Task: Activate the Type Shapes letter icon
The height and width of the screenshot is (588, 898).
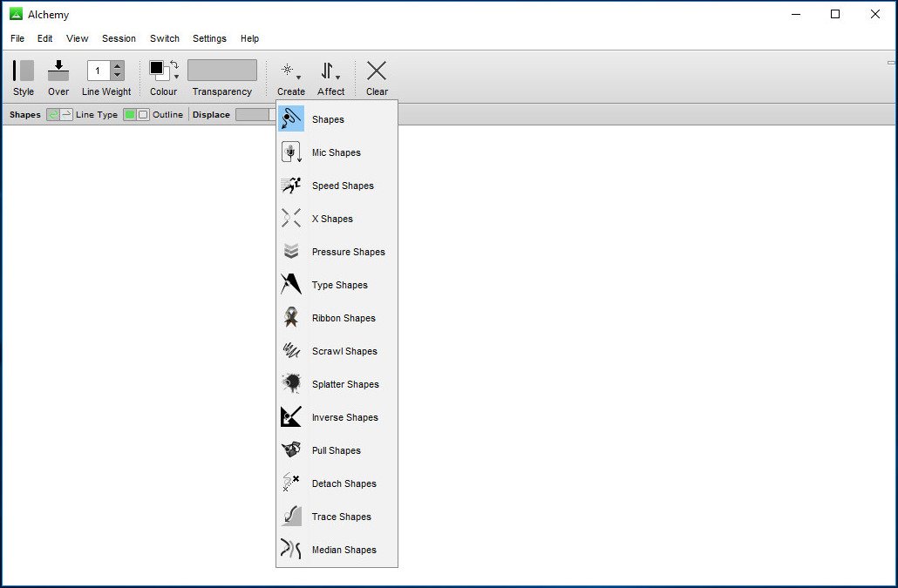Action: coord(291,284)
